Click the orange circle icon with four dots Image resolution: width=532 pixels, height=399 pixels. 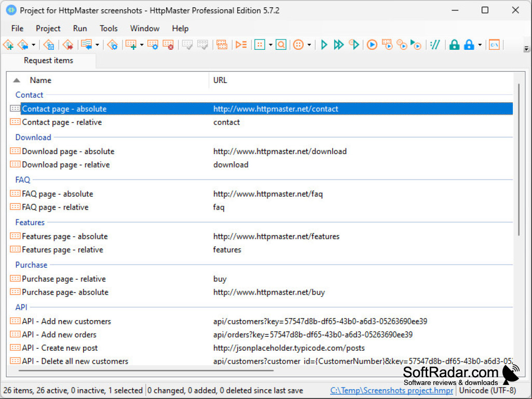click(298, 45)
